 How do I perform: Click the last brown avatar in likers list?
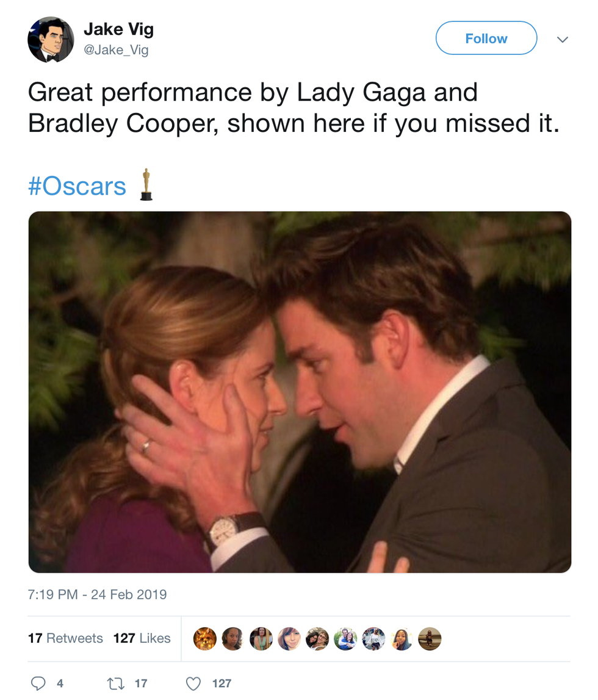[430, 639]
